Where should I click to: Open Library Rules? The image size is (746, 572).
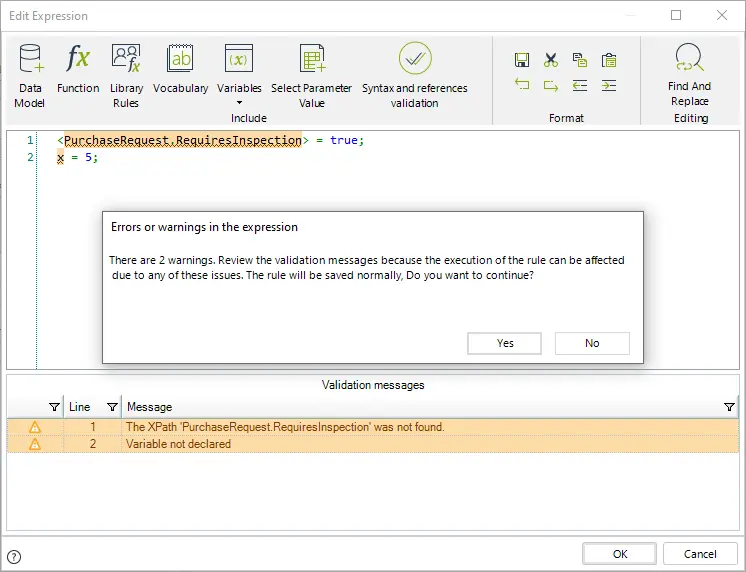tap(126, 76)
